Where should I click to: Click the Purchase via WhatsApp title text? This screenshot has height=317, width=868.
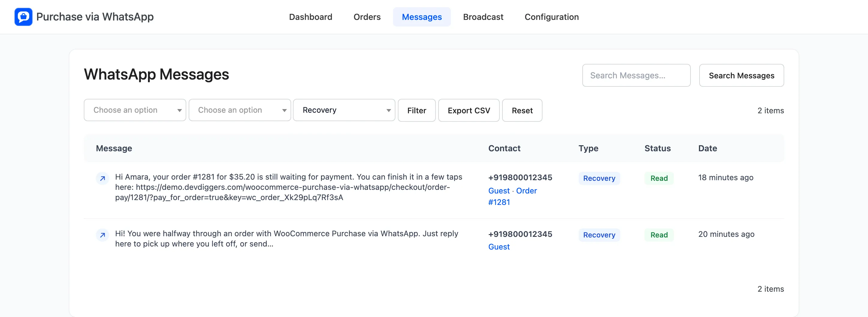coord(95,17)
